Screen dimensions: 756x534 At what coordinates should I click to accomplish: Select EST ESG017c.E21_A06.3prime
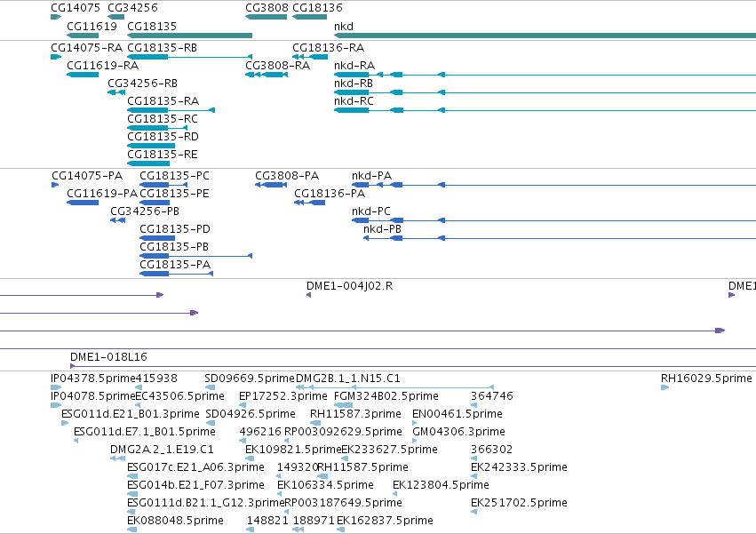coord(132,476)
